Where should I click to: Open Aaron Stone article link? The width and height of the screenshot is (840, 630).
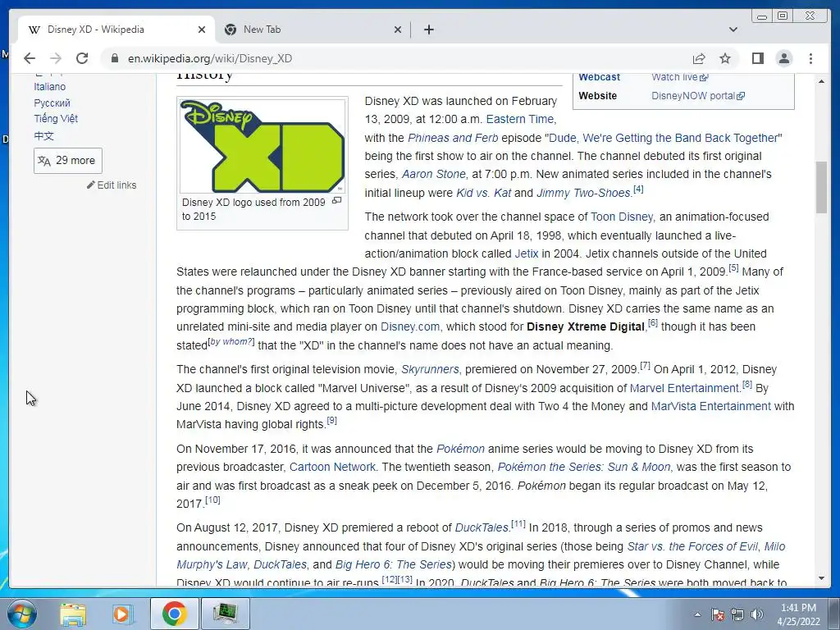[x=433, y=174]
